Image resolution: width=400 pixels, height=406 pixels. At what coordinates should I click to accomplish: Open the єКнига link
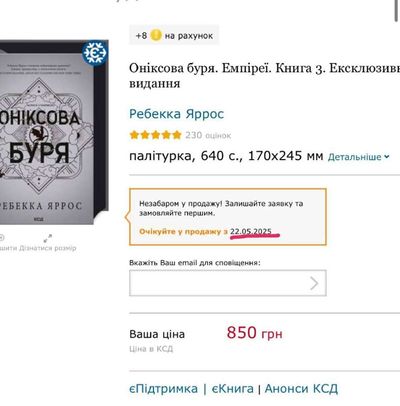pyautogui.click(x=233, y=389)
